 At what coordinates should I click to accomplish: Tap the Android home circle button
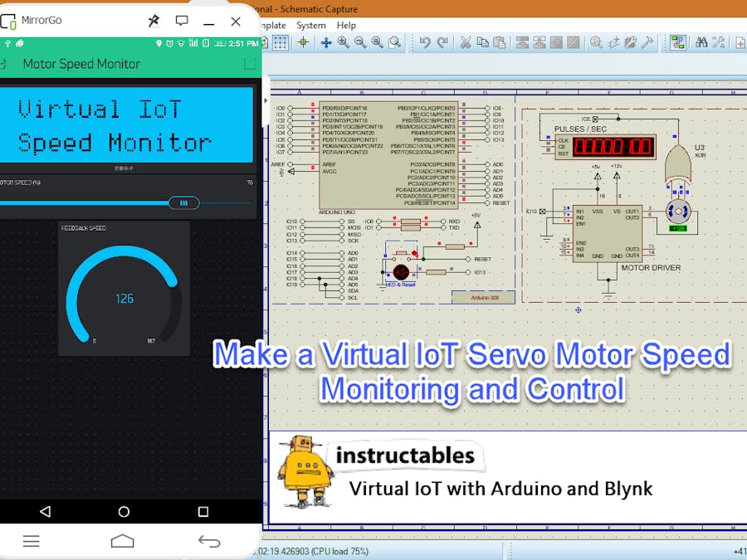point(124,511)
